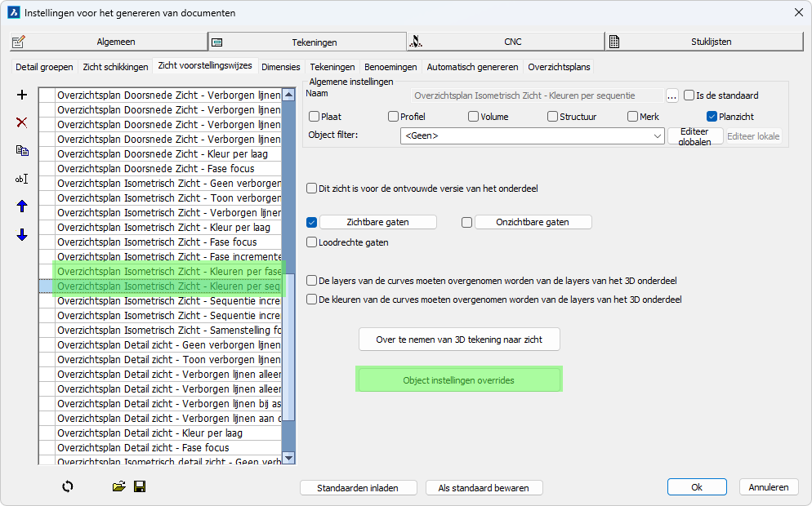Enable the Plaat checkbox

click(315, 117)
